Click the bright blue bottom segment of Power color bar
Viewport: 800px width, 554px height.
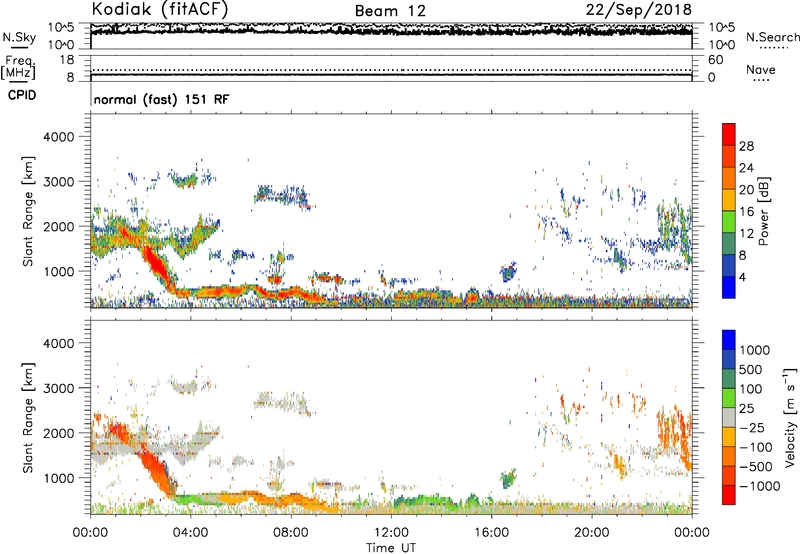point(729,288)
